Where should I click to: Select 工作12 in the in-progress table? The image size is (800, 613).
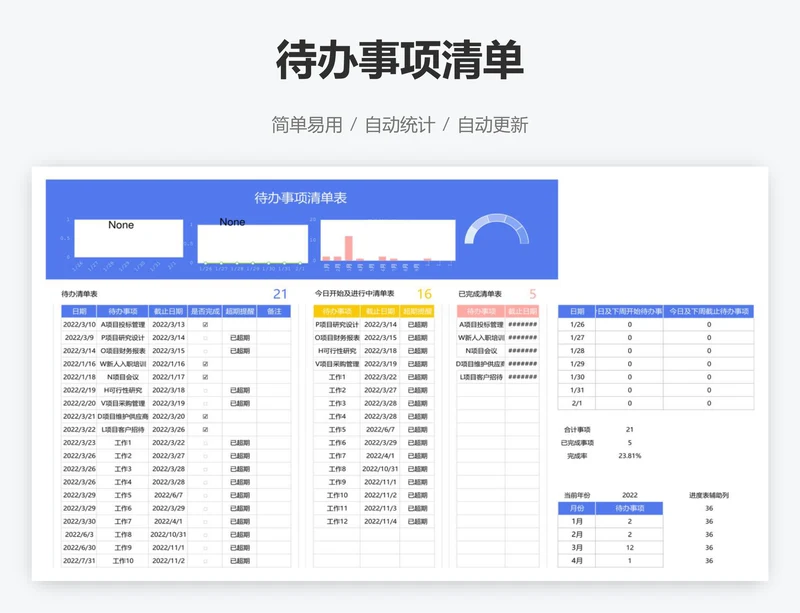pos(337,522)
